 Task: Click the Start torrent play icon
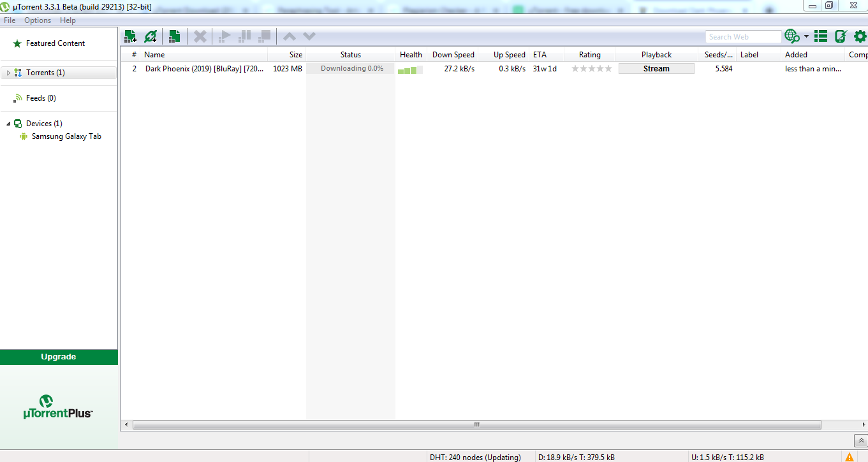pos(224,36)
